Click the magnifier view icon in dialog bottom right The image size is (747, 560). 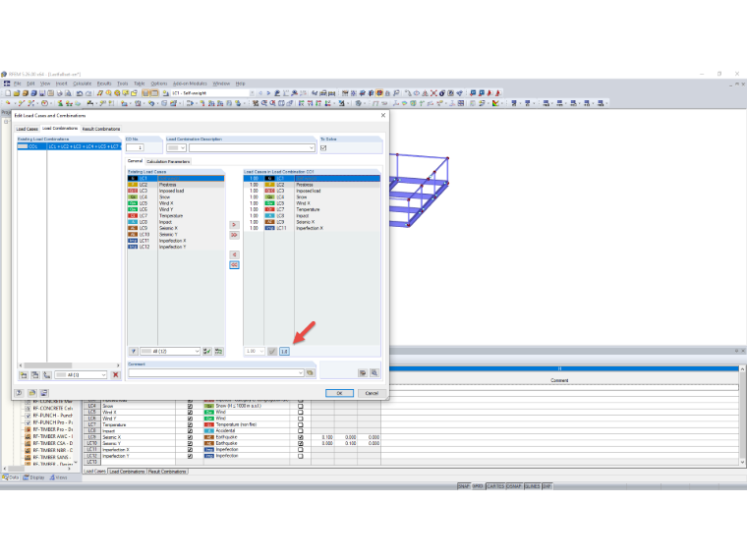pos(374,373)
